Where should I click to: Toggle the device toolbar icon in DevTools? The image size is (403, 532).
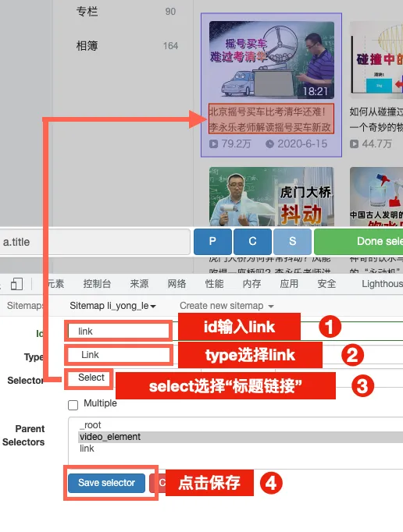[x=16, y=284]
